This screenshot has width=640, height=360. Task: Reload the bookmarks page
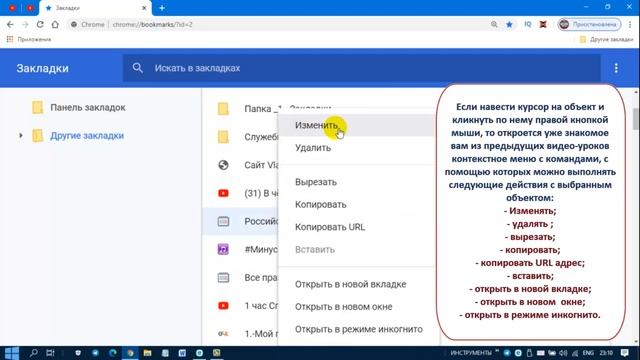pyautogui.click(x=40, y=24)
